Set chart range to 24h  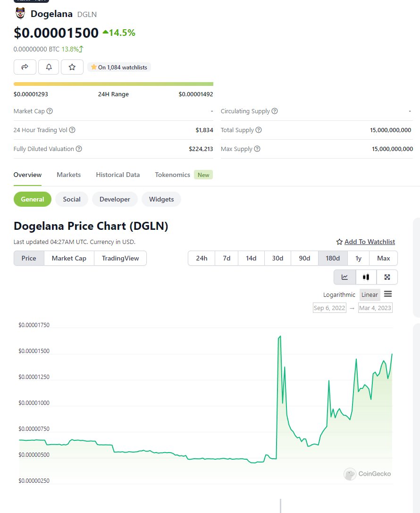202,258
